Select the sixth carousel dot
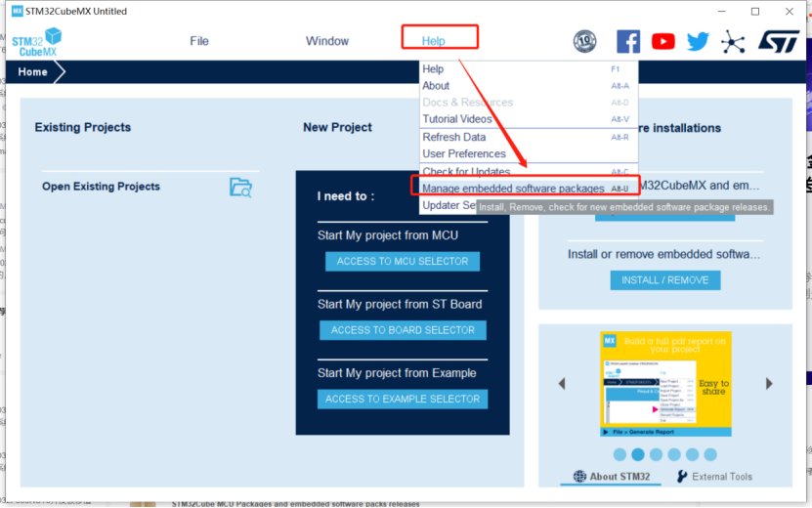The image size is (812, 508). (x=710, y=454)
